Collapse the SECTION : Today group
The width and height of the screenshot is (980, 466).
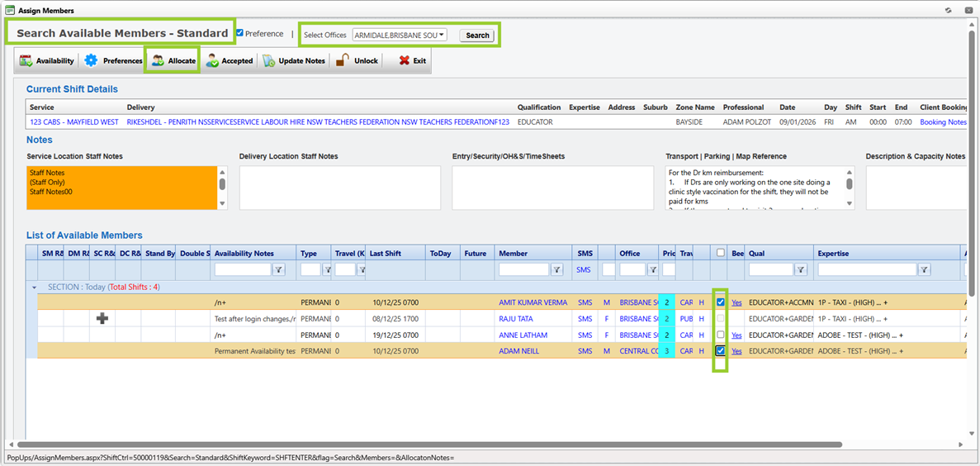[x=34, y=287]
